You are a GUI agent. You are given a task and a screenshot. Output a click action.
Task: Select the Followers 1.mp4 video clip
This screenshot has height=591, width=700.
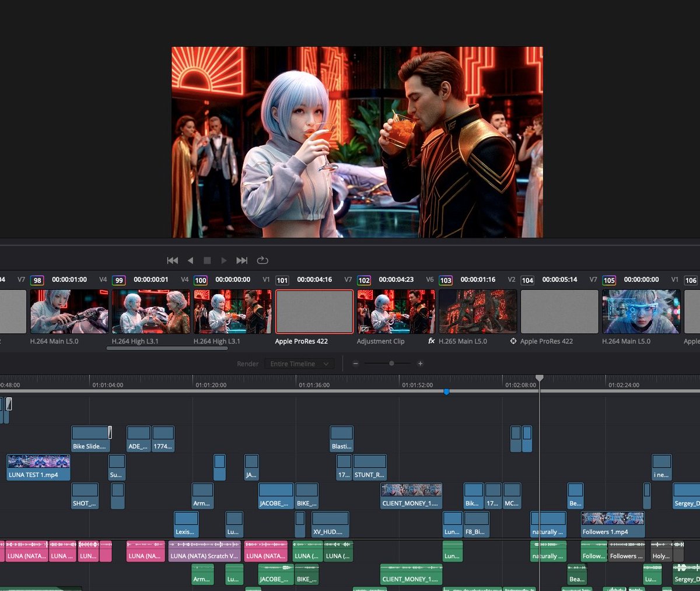coord(612,524)
